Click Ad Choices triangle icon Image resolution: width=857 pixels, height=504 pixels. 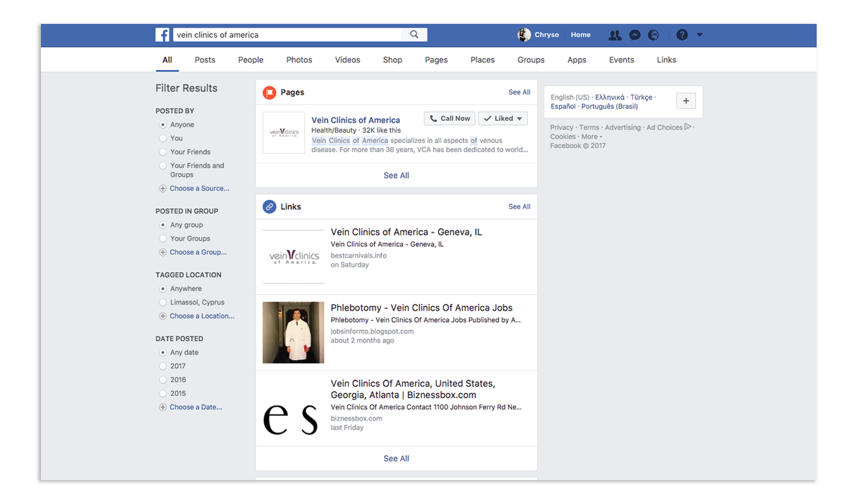tap(688, 127)
